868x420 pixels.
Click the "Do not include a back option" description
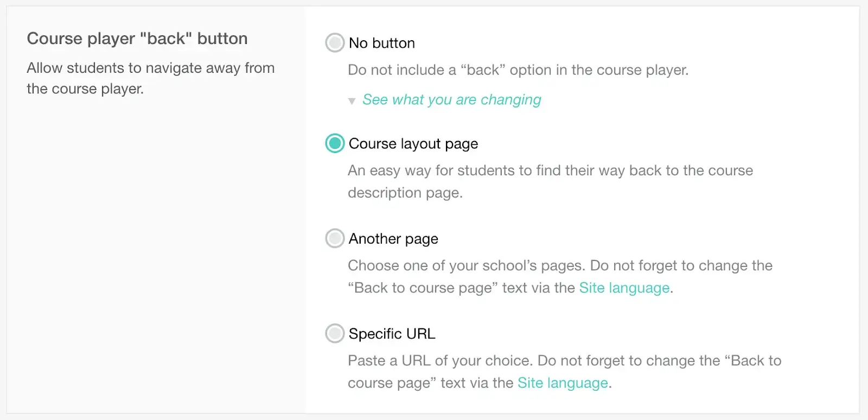pyautogui.click(x=518, y=70)
